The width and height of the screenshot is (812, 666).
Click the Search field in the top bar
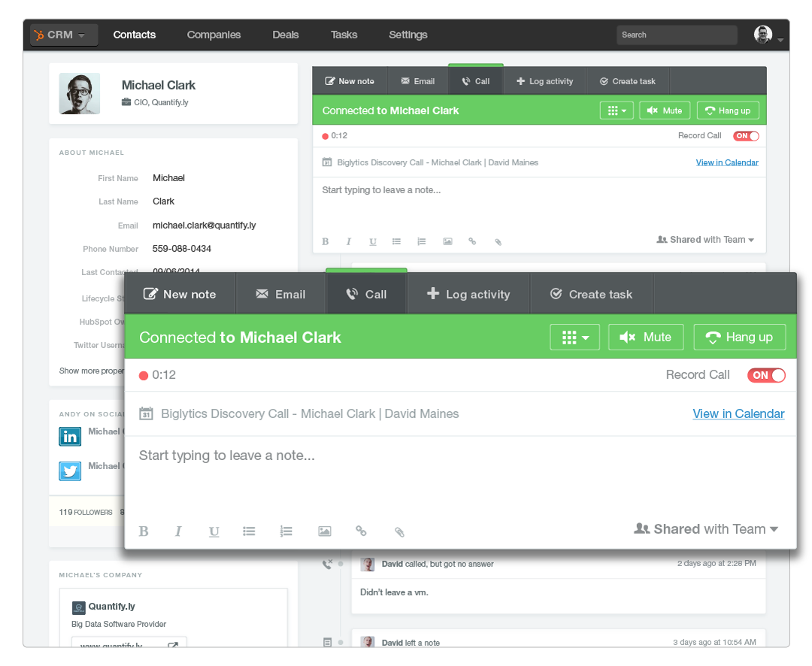click(676, 35)
